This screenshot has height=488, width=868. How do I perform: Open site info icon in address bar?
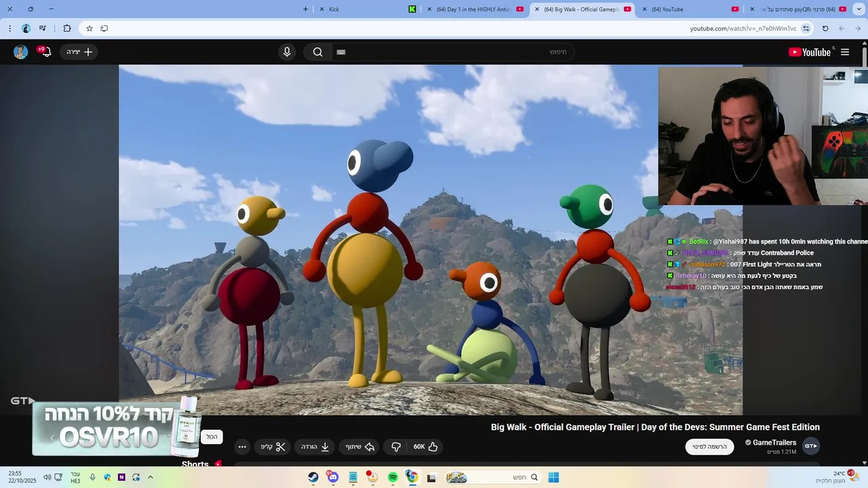pyautogui.click(x=806, y=28)
